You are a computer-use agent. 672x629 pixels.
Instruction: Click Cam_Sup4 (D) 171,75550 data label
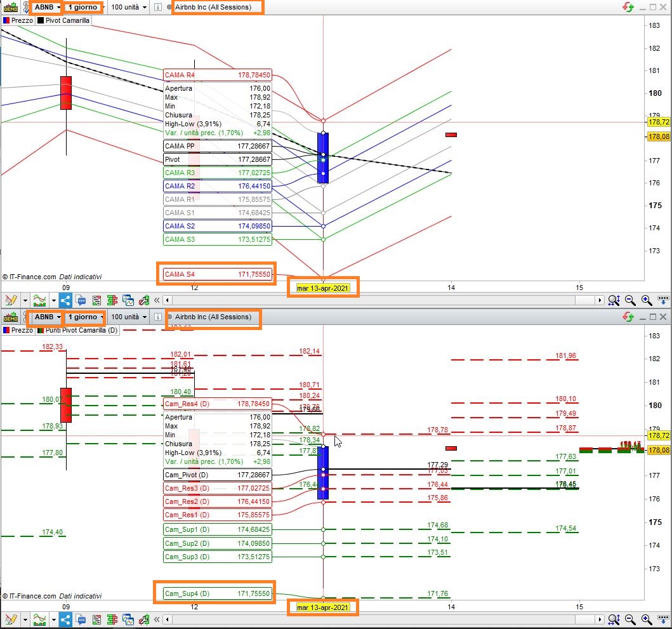tap(218, 593)
